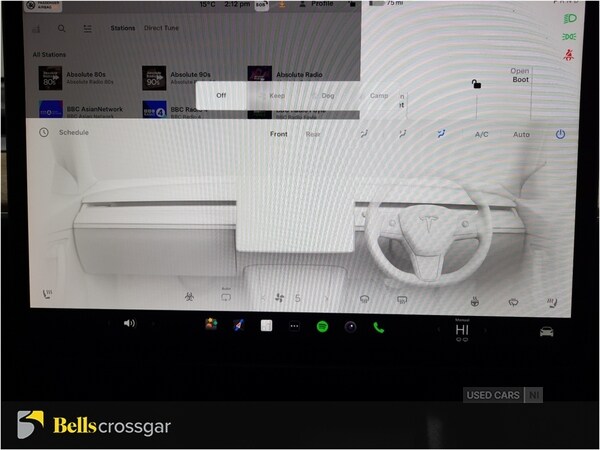
Task: Open the phone app
Action: tap(378, 328)
